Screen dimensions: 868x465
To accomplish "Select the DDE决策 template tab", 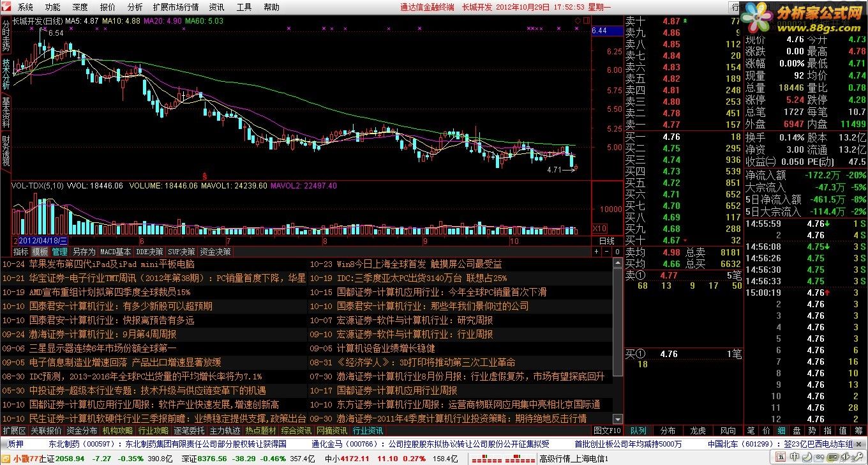I will pyautogui.click(x=149, y=252).
